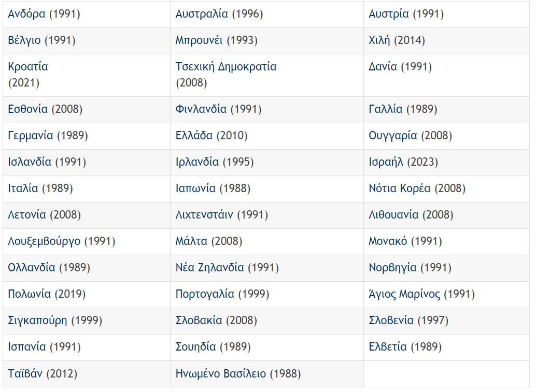The width and height of the screenshot is (536, 392).
Task: Select the Άγιος Μαρίνος (1991) link
Action: (x=421, y=294)
